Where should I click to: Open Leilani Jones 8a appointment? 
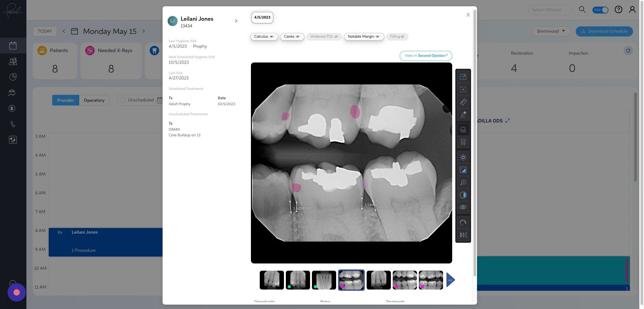click(106, 242)
